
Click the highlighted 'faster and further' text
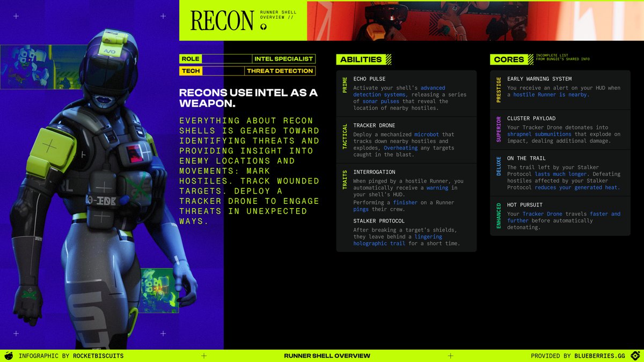(x=563, y=217)
